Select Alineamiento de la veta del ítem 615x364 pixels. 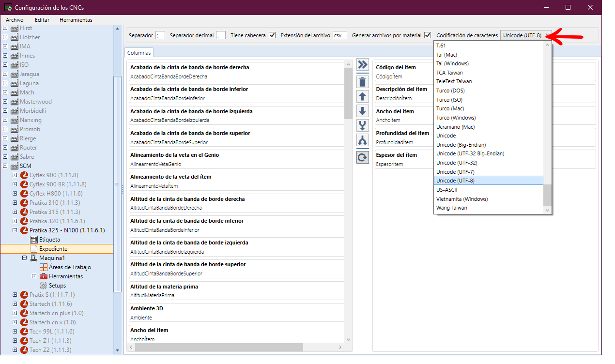tap(236, 181)
